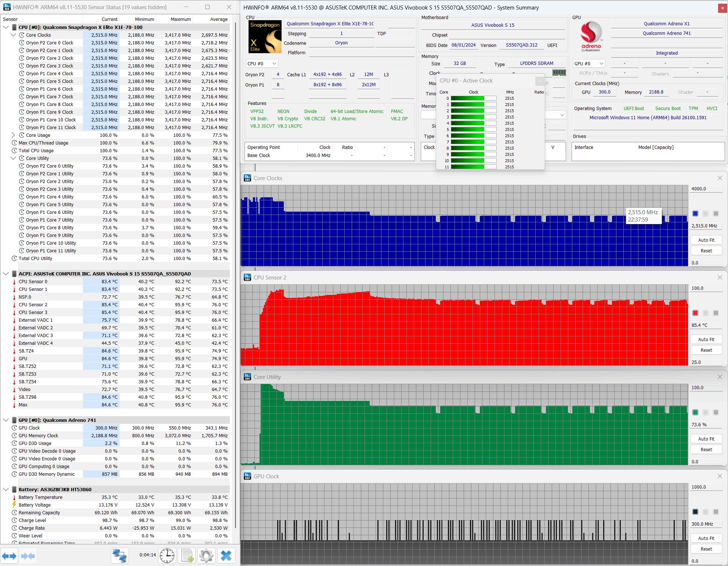Close the CPU #0 Active Clock popup
The width and height of the screenshot is (728, 566).
pyautogui.click(x=539, y=81)
